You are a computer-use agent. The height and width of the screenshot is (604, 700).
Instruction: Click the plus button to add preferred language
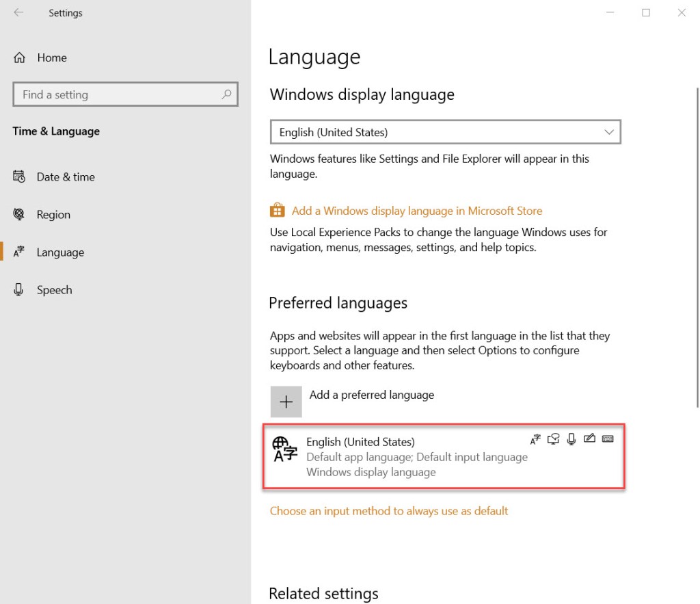coord(286,402)
